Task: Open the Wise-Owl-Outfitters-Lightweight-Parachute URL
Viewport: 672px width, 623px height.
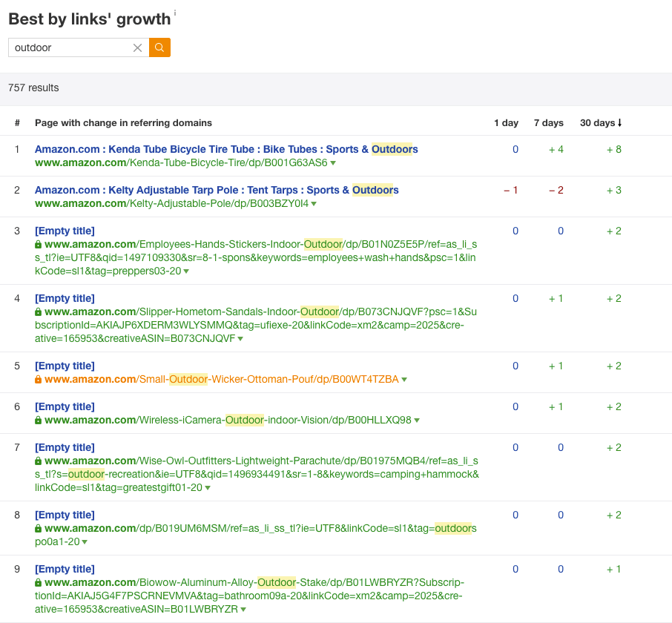Action: point(257,474)
